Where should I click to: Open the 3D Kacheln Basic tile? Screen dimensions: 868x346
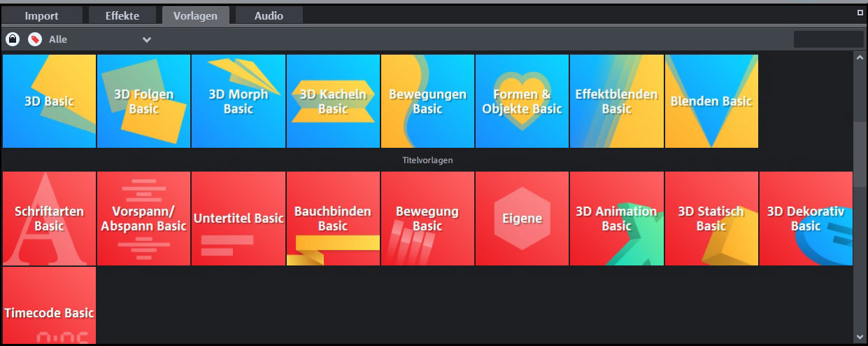click(333, 102)
